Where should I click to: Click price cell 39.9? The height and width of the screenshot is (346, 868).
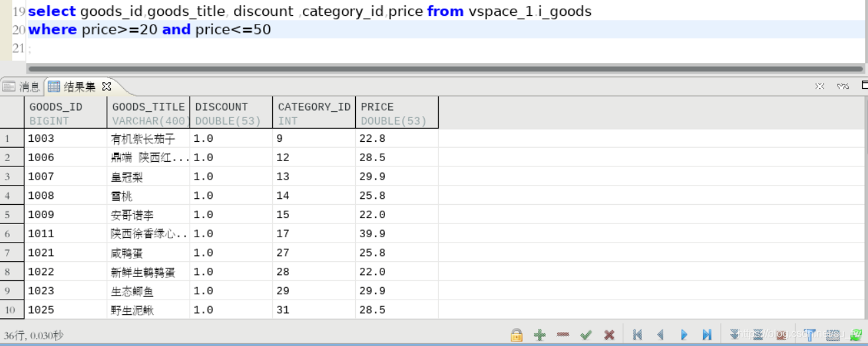tap(397, 233)
